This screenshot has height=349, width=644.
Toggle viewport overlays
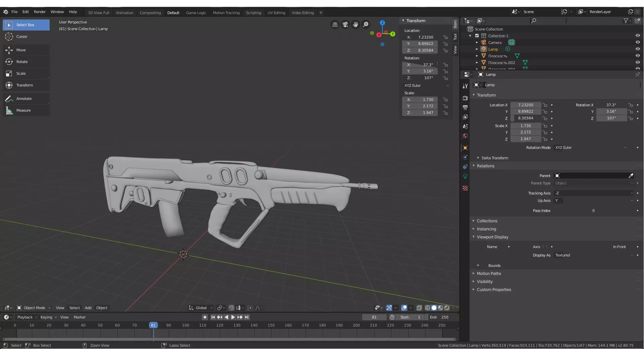point(404,308)
